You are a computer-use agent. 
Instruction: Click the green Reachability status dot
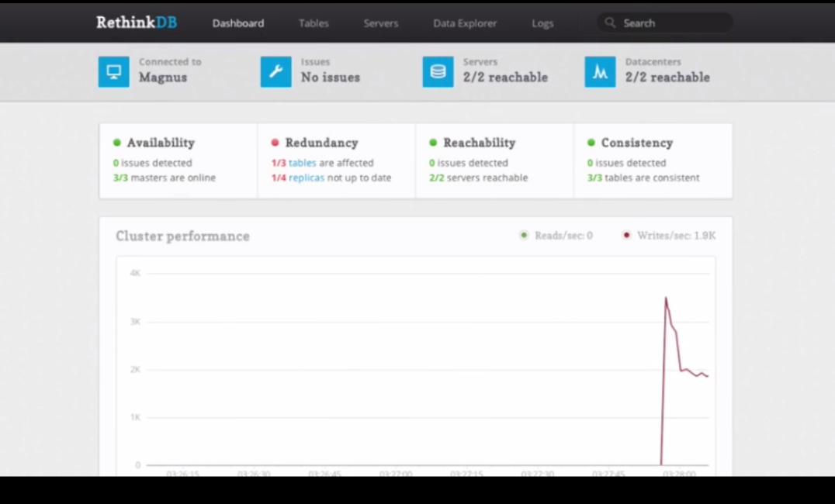[433, 143]
